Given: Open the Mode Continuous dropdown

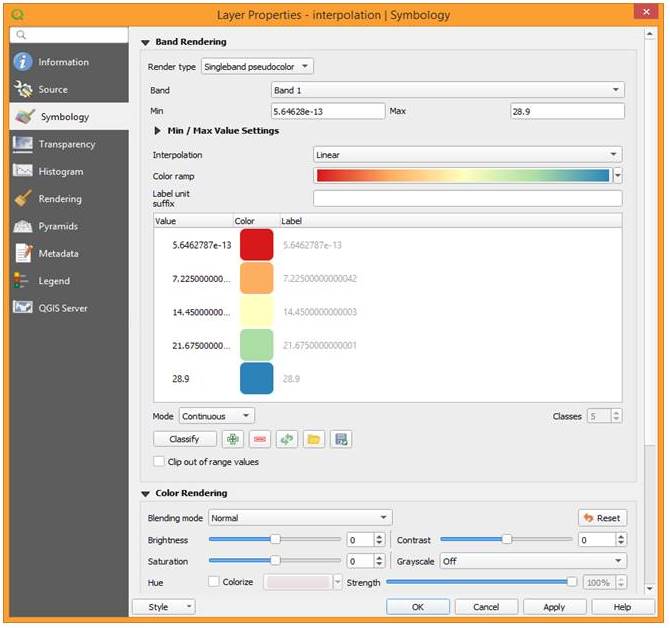Looking at the screenshot, I should pyautogui.click(x=217, y=416).
